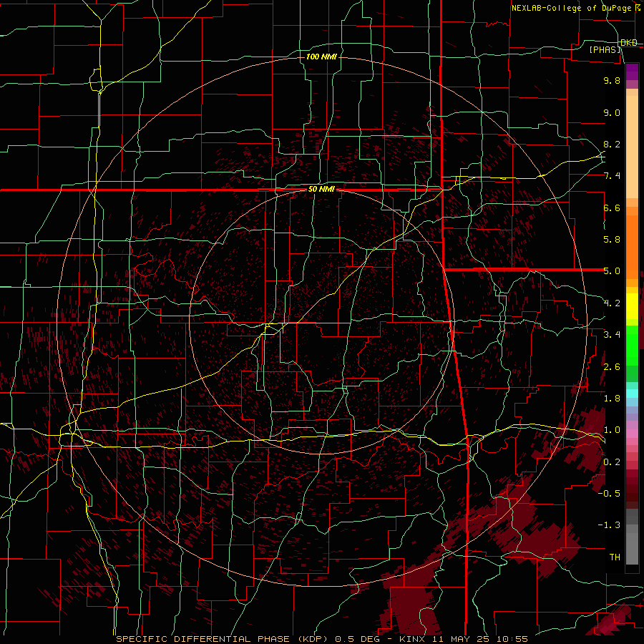Click the 5.0 scale value
Viewport: 644px width, 644px height.
click(x=612, y=271)
